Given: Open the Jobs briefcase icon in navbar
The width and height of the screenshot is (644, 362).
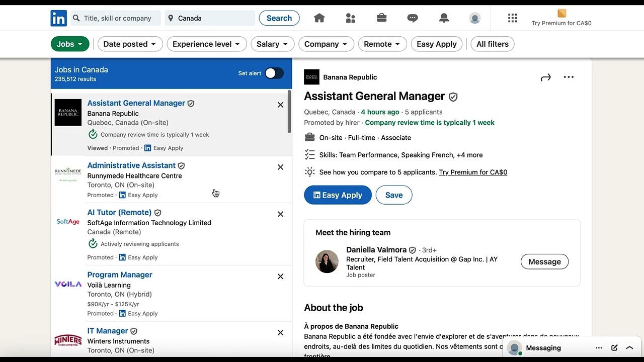Looking at the screenshot, I should (x=381, y=18).
